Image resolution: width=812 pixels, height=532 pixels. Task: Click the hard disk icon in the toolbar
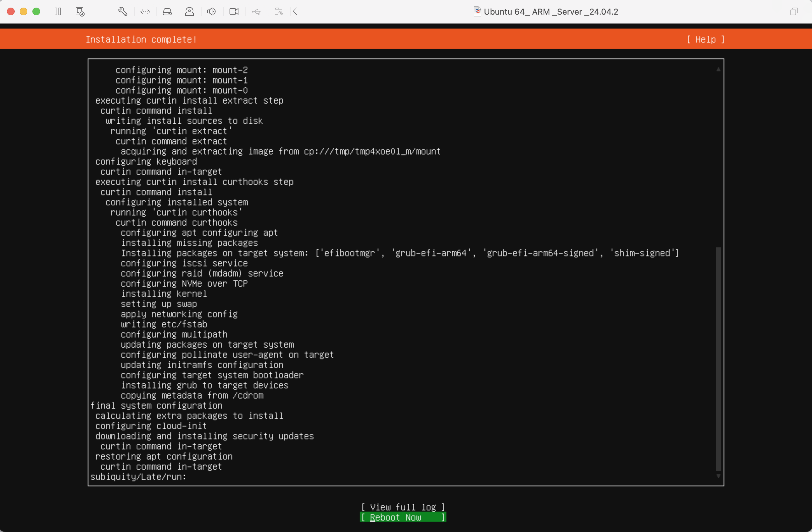coord(167,11)
